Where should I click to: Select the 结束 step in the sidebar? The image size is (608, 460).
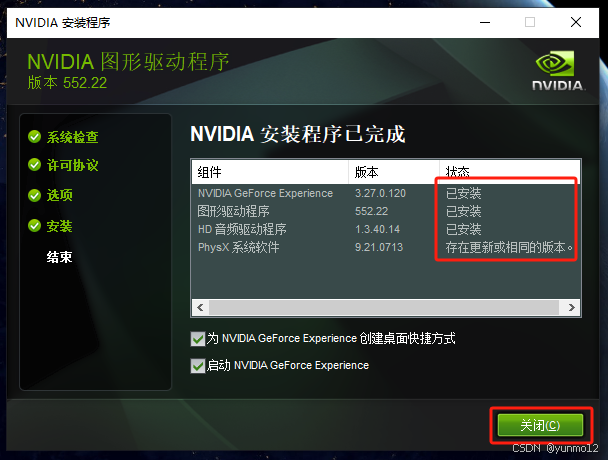(x=59, y=257)
